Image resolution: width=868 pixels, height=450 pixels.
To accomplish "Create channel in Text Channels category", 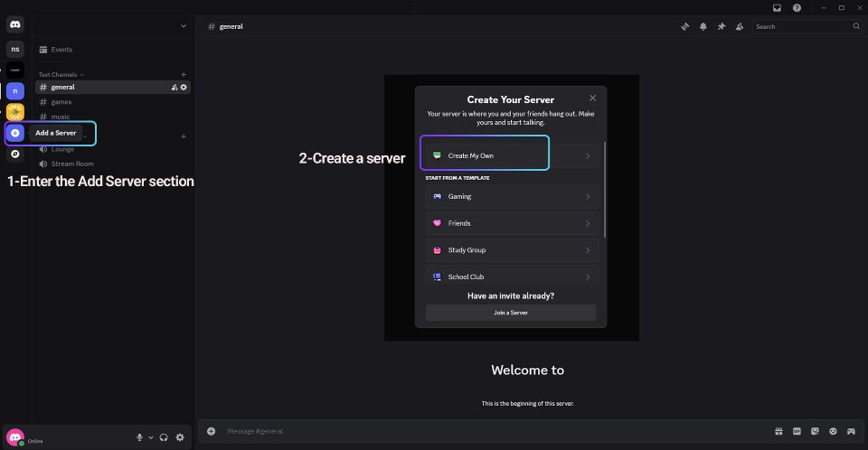I will (184, 75).
